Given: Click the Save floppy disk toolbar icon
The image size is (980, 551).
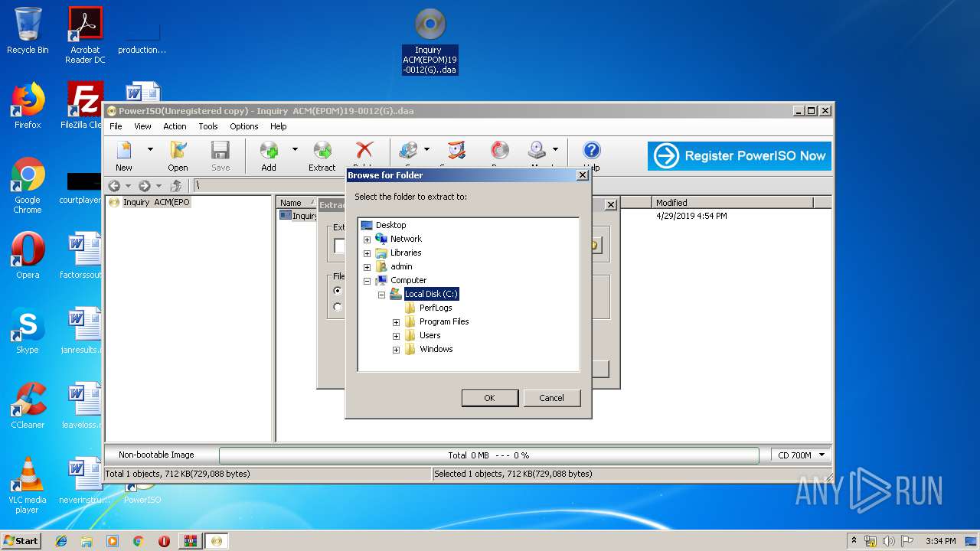Looking at the screenshot, I should coord(220,156).
